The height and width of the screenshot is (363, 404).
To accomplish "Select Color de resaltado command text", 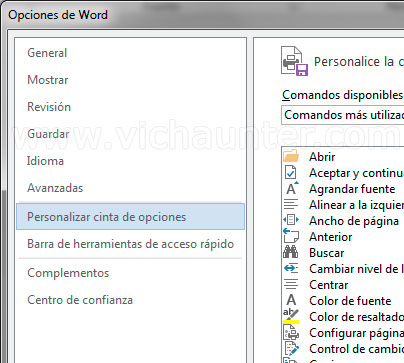I will (356, 317).
